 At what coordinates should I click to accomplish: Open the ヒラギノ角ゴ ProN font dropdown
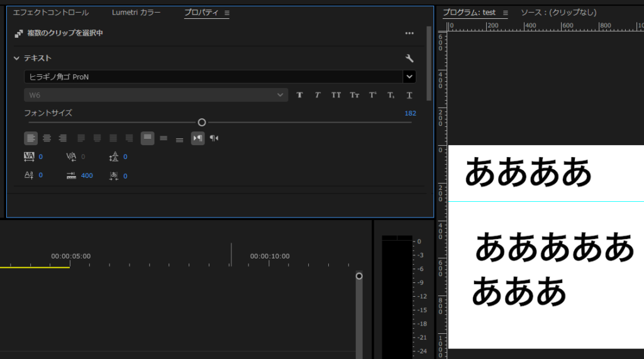[409, 77]
